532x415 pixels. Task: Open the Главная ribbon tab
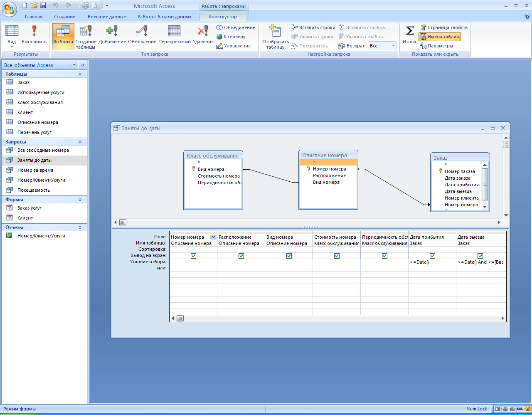click(34, 17)
